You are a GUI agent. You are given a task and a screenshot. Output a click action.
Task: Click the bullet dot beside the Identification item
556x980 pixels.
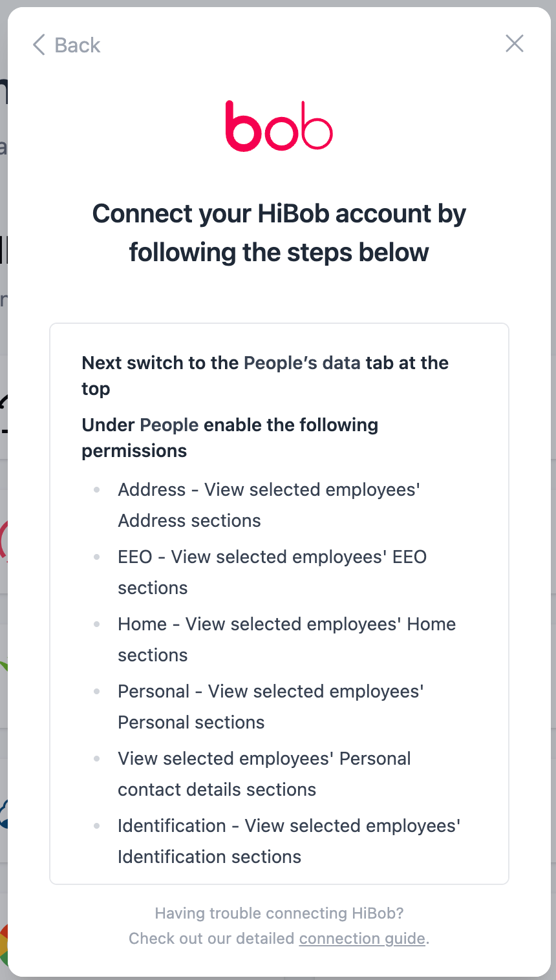96,826
